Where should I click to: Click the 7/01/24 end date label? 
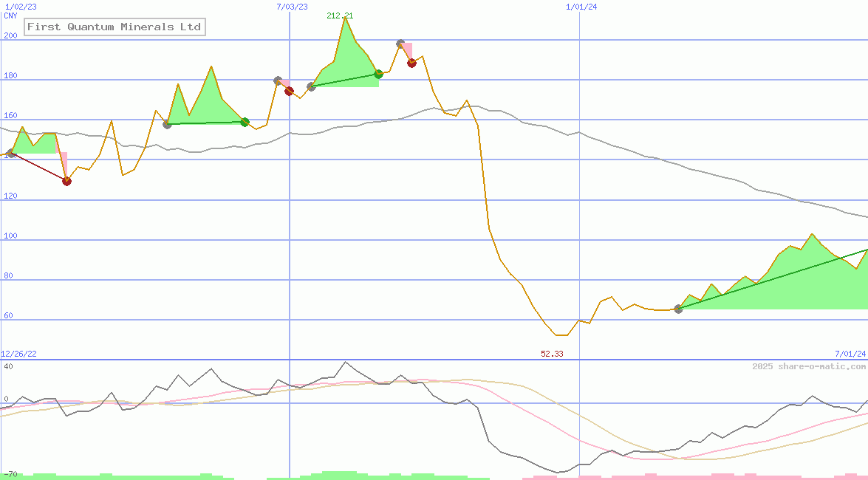pyautogui.click(x=850, y=354)
